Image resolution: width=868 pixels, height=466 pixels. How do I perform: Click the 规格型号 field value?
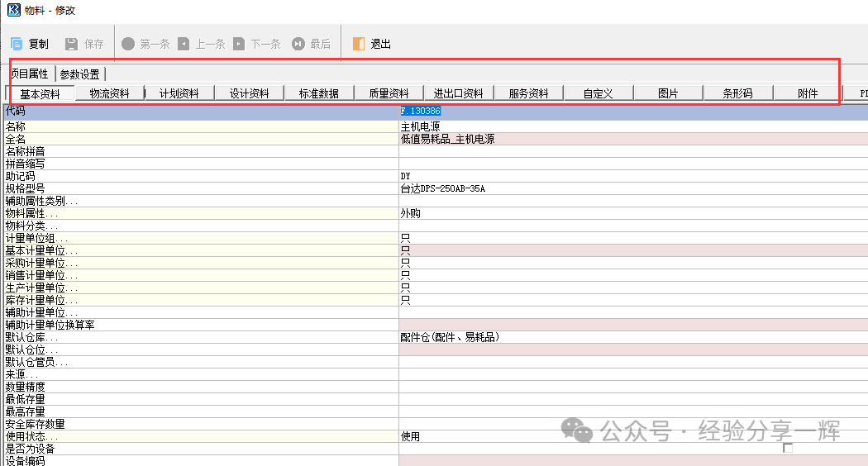tap(443, 188)
